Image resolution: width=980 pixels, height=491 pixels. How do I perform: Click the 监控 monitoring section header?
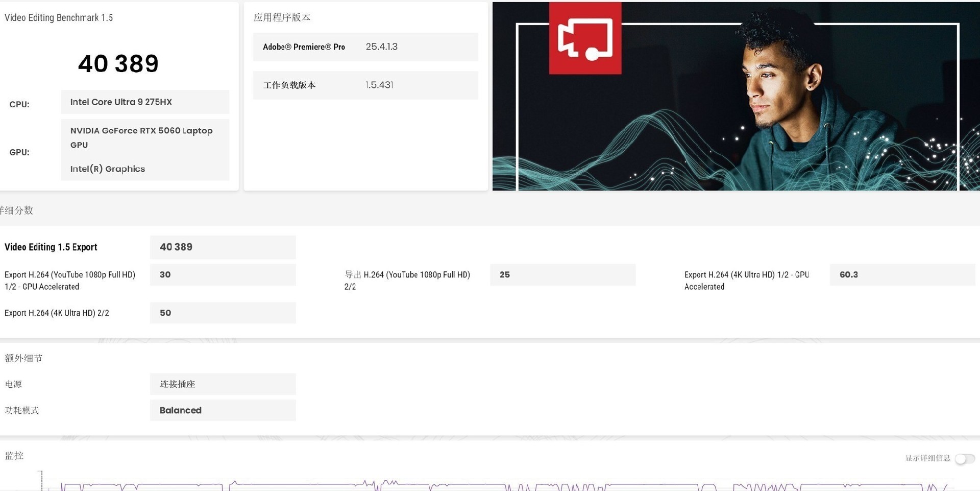pyautogui.click(x=15, y=456)
